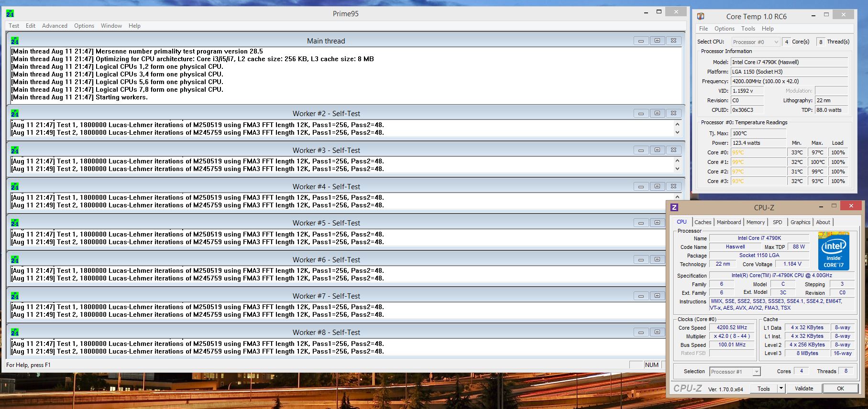Click the Tools button in CPU-Z
Screen dimensions: 868x409
764,388
